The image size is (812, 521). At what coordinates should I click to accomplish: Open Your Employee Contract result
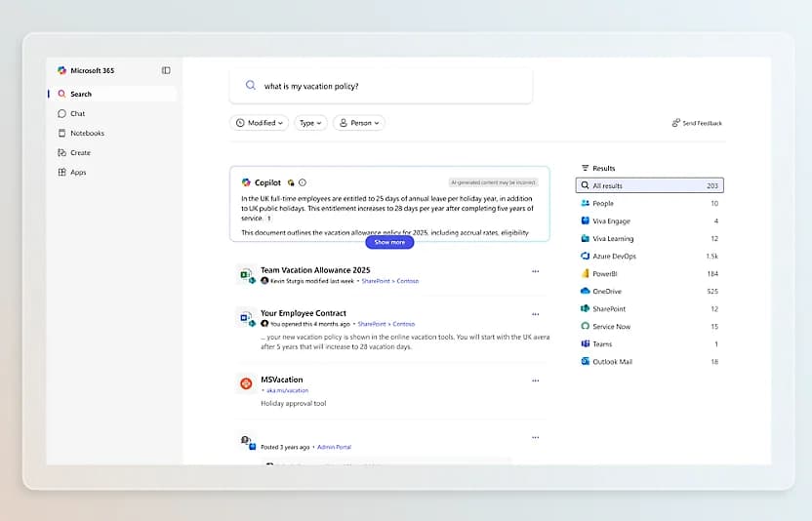pos(304,313)
